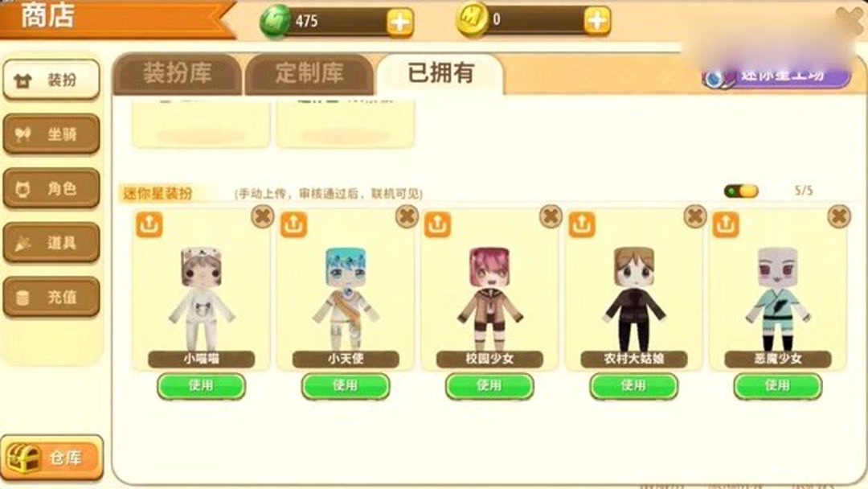868x489 pixels.
Task: Switch to the 定制库 tab
Action: pos(309,74)
